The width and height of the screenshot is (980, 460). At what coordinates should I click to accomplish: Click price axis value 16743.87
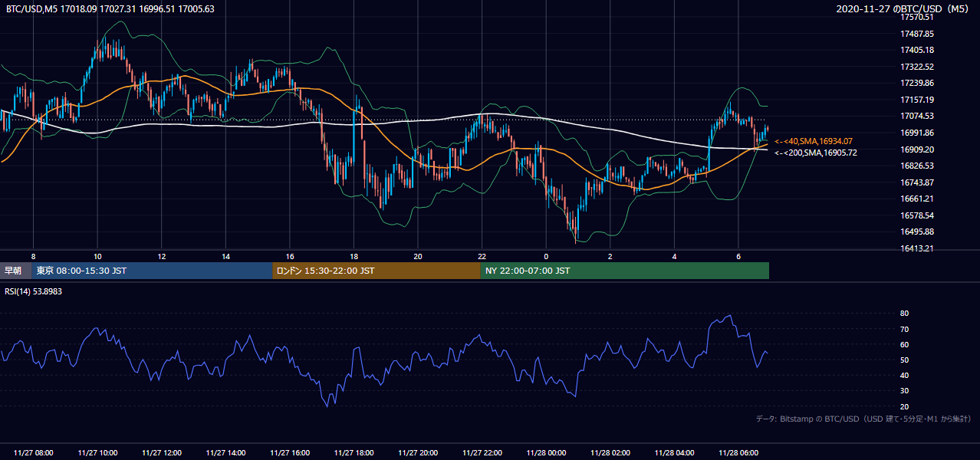(x=917, y=182)
